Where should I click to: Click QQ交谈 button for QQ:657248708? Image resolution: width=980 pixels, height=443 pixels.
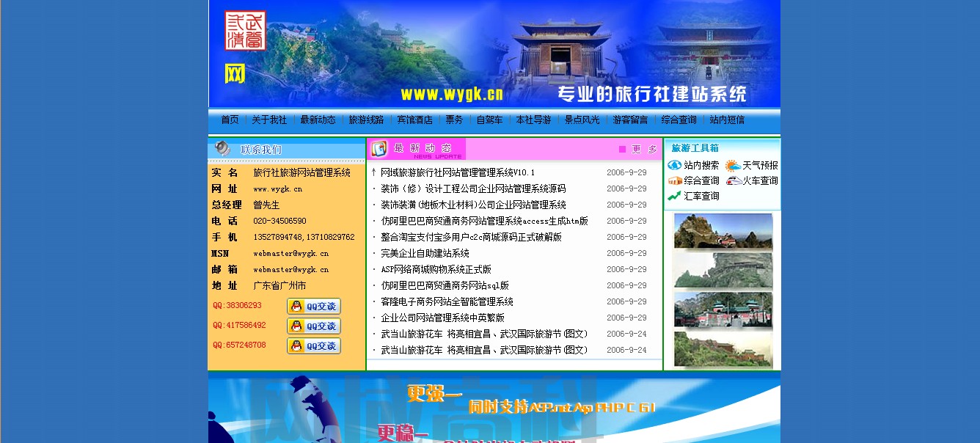[x=314, y=345]
